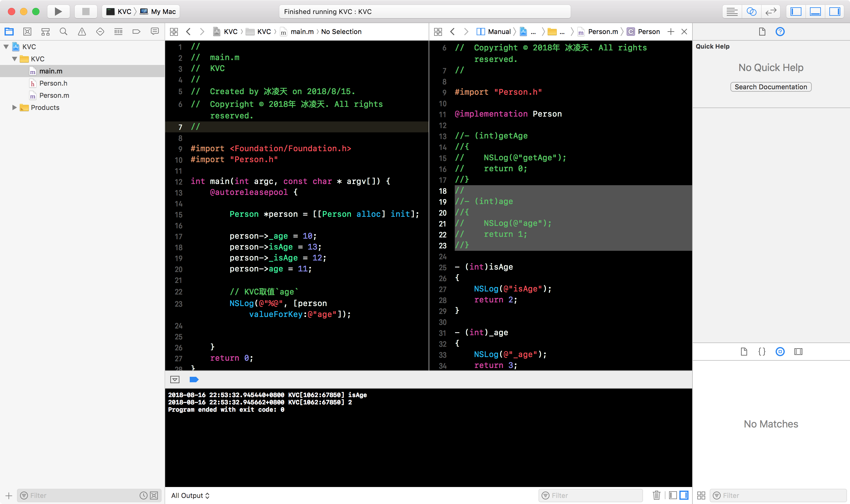Toggle the left Navigator panel visibility
Image resolution: width=850 pixels, height=504 pixels.
(796, 12)
